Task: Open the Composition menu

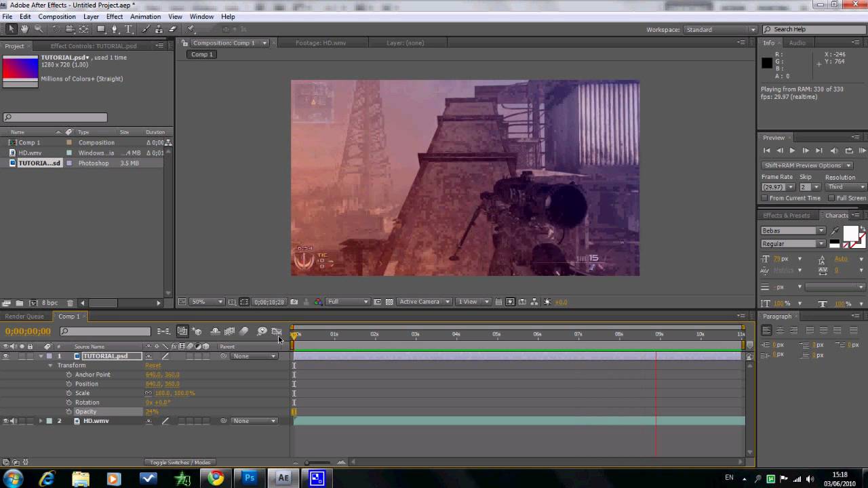Action: [x=57, y=16]
